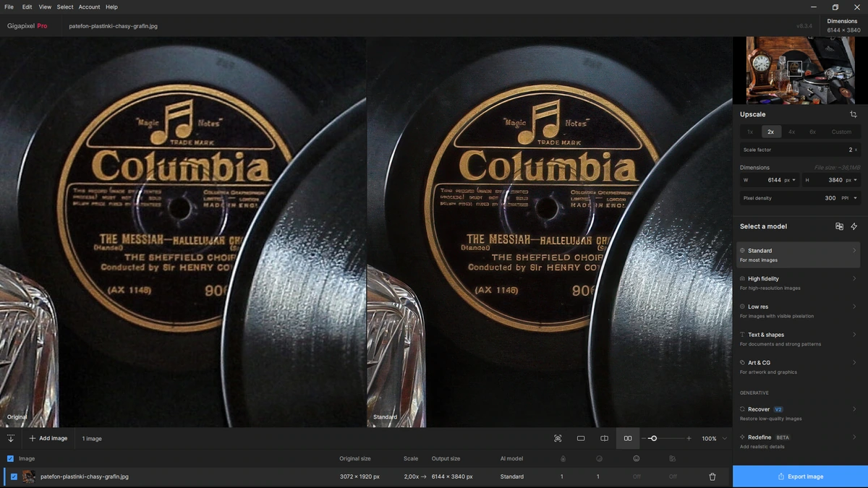Viewport: 868px width, 488px height.
Task: Open the Help menu
Action: [111, 7]
